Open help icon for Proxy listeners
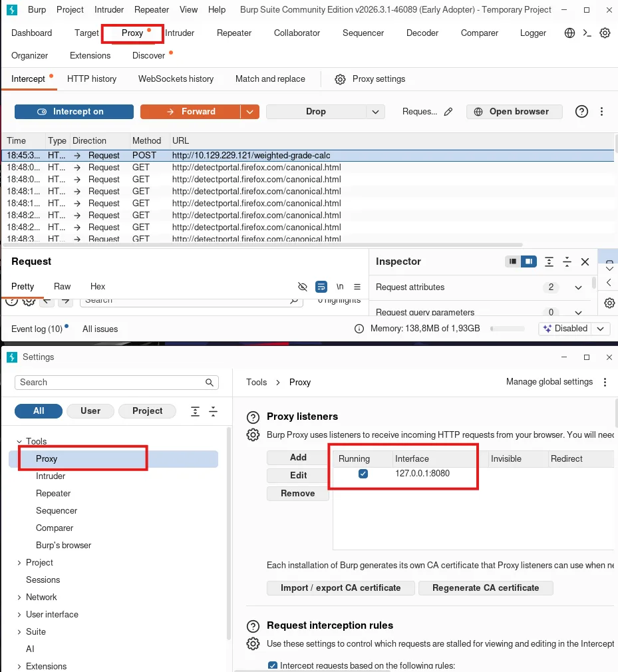Image resolution: width=618 pixels, height=672 pixels. [x=253, y=417]
